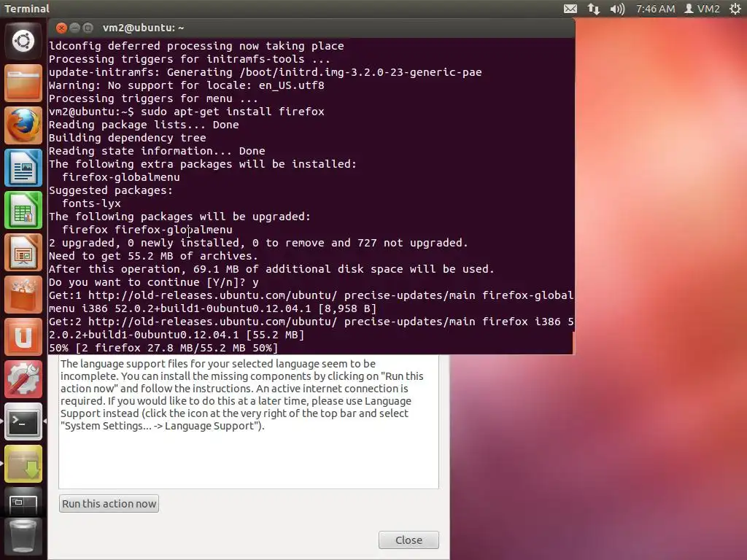Maximize the vm2@ubuntu terminal window
Viewport: 747px width, 560px height.
click(x=88, y=28)
